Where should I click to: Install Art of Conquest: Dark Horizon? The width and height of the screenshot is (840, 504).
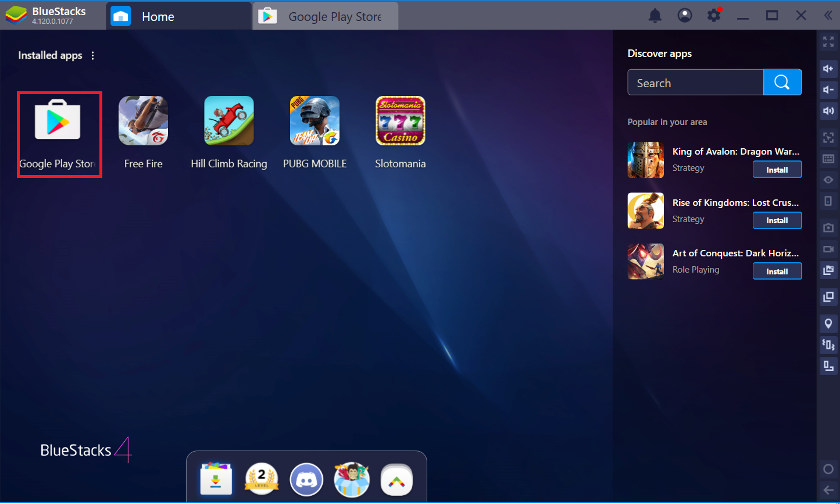point(777,271)
